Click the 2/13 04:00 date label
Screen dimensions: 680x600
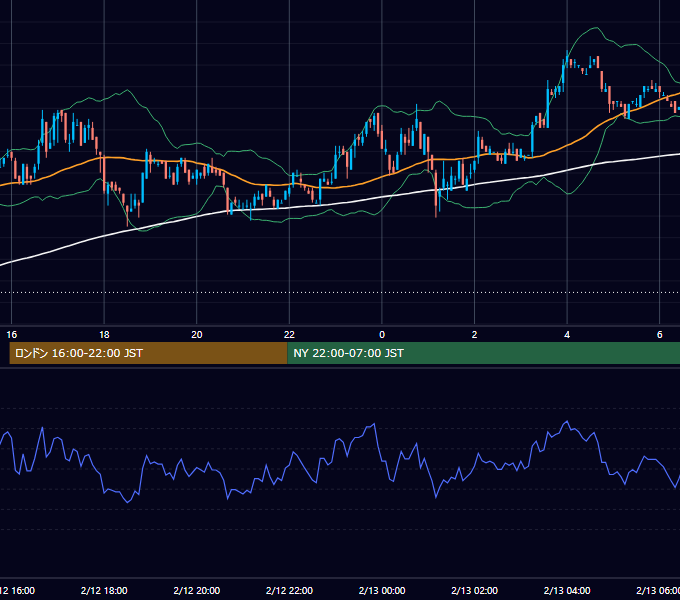(567, 590)
